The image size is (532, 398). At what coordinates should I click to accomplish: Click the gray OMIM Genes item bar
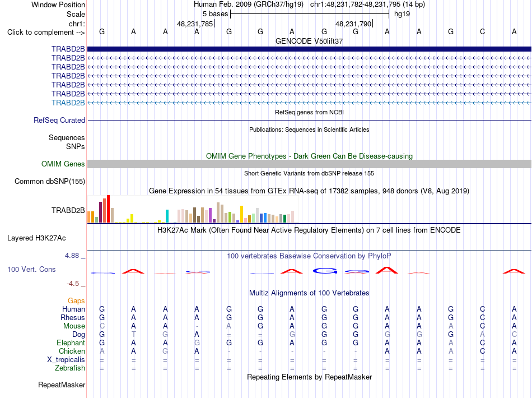click(309, 164)
